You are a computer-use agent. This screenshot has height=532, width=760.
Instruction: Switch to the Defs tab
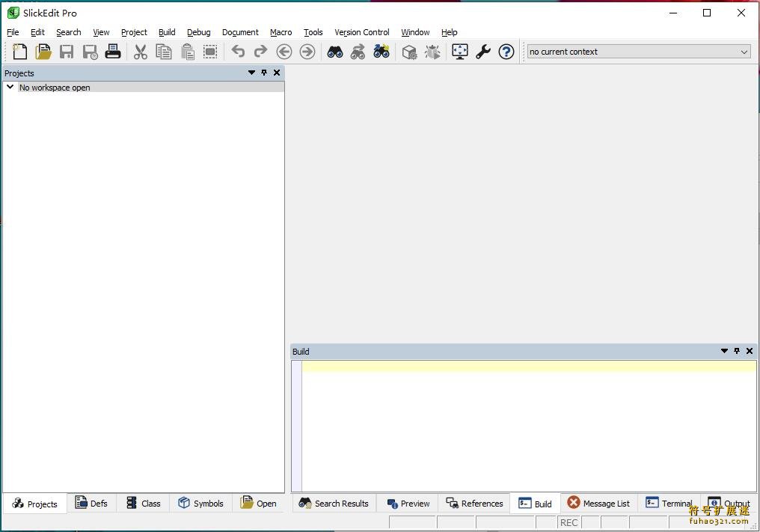click(x=91, y=504)
